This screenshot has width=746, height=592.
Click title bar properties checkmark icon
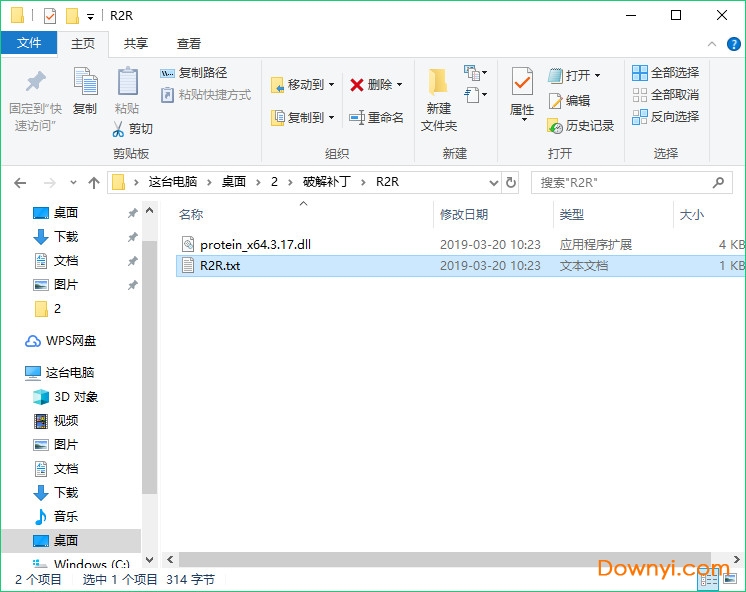point(50,16)
